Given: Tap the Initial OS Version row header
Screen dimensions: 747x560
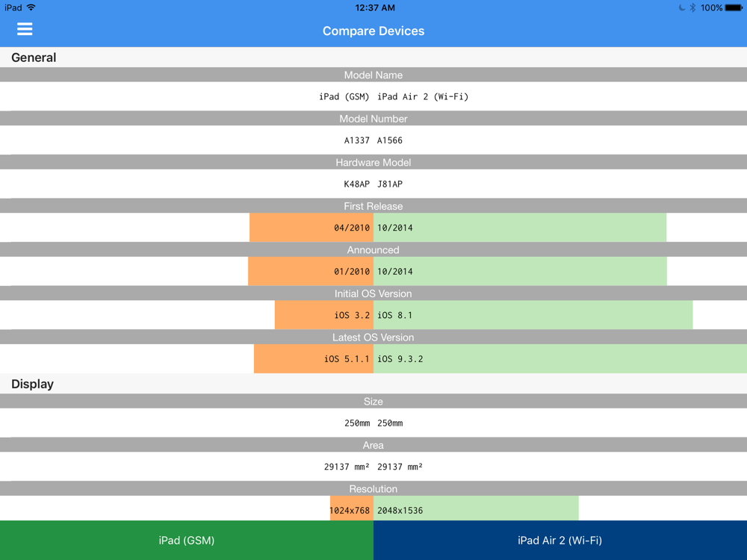Looking at the screenshot, I should (x=373, y=293).
